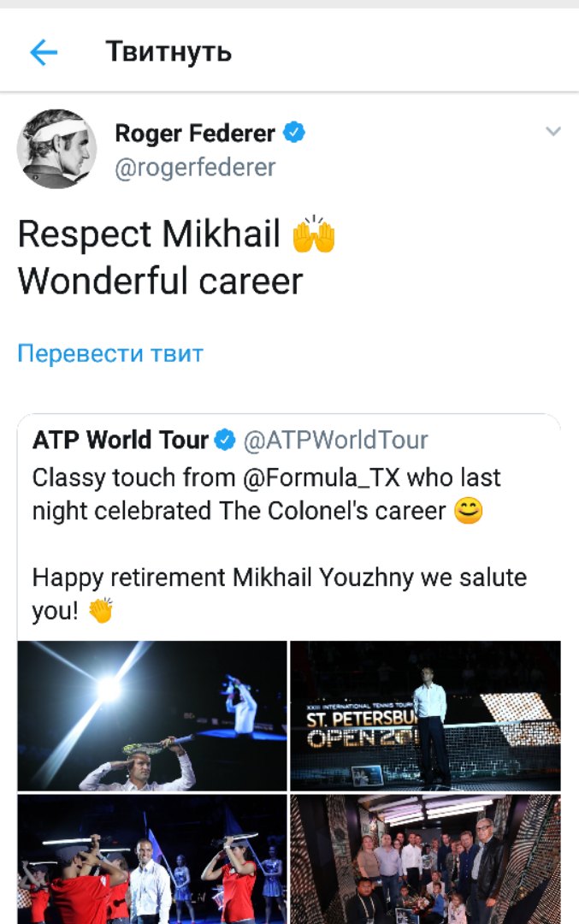The width and height of the screenshot is (579, 924).
Task: Open Roger Federer's profile picture
Action: 56,148
